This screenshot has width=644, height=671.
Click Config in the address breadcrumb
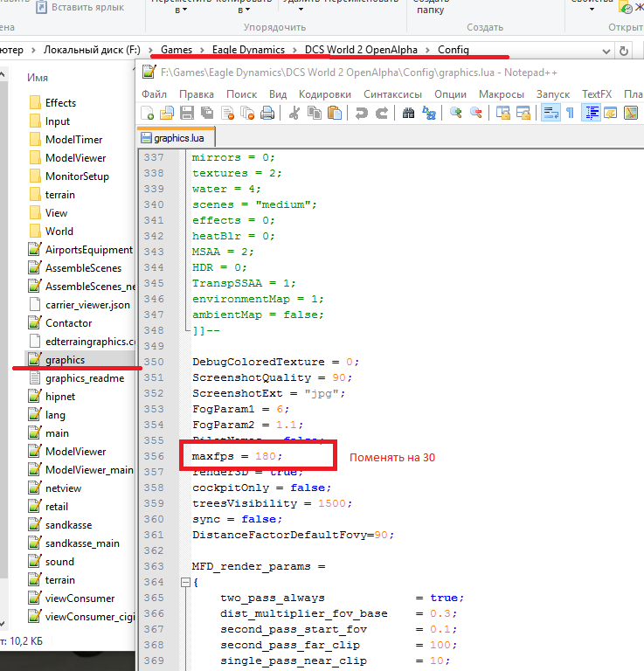(x=454, y=50)
